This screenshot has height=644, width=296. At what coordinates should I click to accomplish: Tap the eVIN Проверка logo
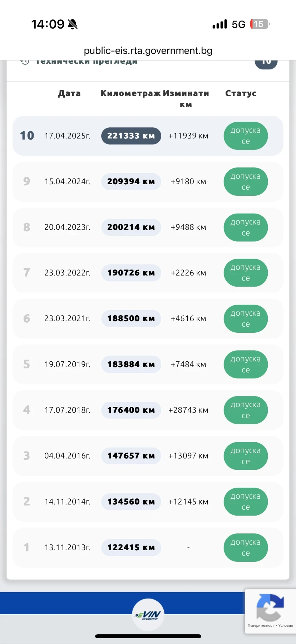click(x=148, y=615)
